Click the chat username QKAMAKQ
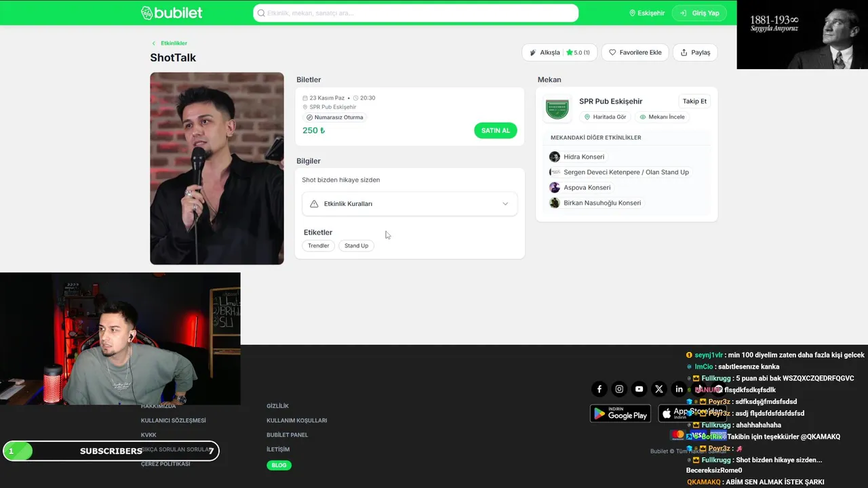 704,482
